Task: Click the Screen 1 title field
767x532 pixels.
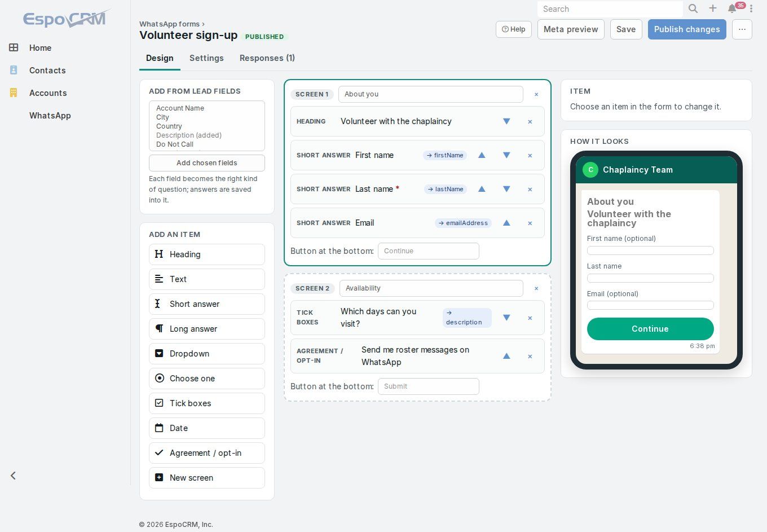Action: 431,94
